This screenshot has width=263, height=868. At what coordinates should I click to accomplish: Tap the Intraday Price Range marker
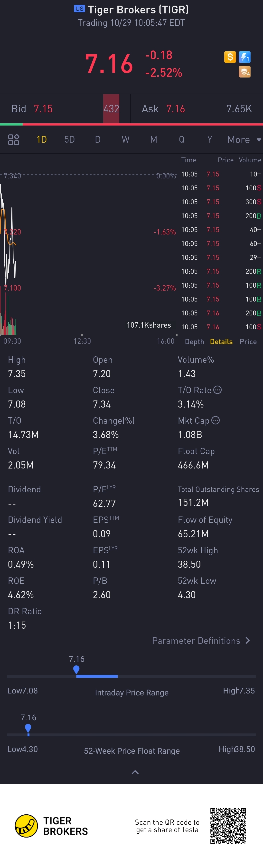(76, 670)
